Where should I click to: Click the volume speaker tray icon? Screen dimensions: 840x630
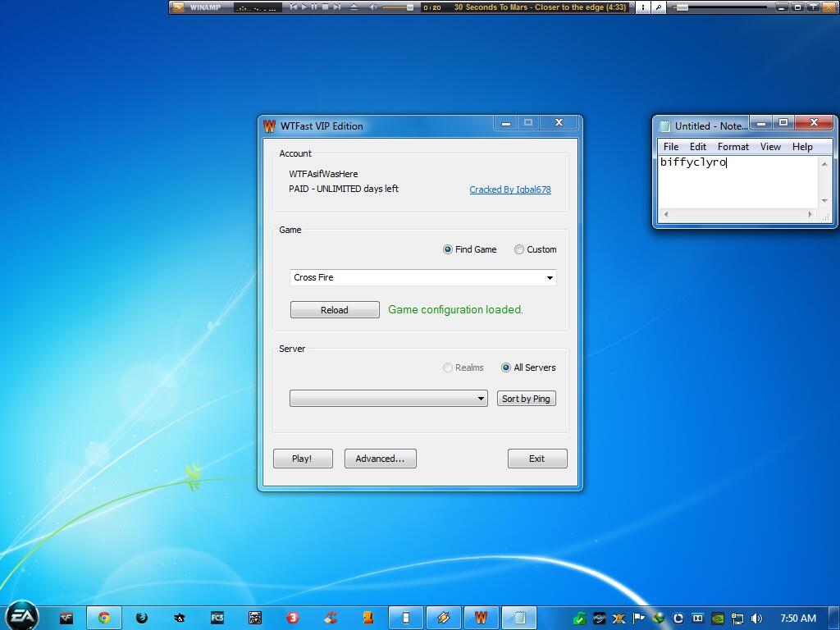[x=757, y=619]
